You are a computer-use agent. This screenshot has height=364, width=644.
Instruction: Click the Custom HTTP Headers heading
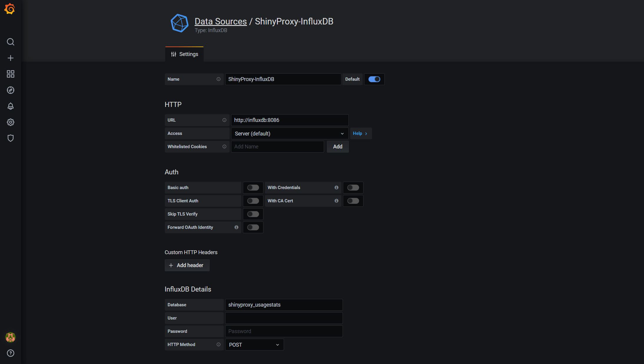coord(191,252)
